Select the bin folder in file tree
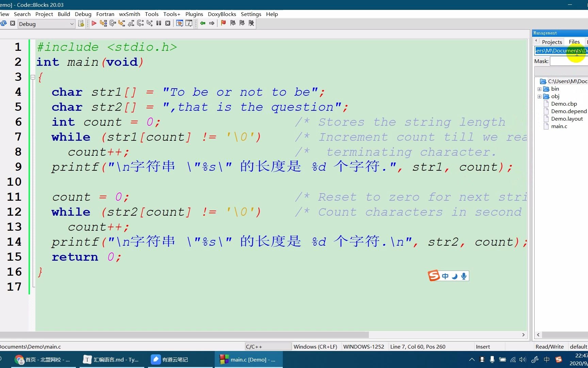This screenshot has width=588, height=368. 555,89
